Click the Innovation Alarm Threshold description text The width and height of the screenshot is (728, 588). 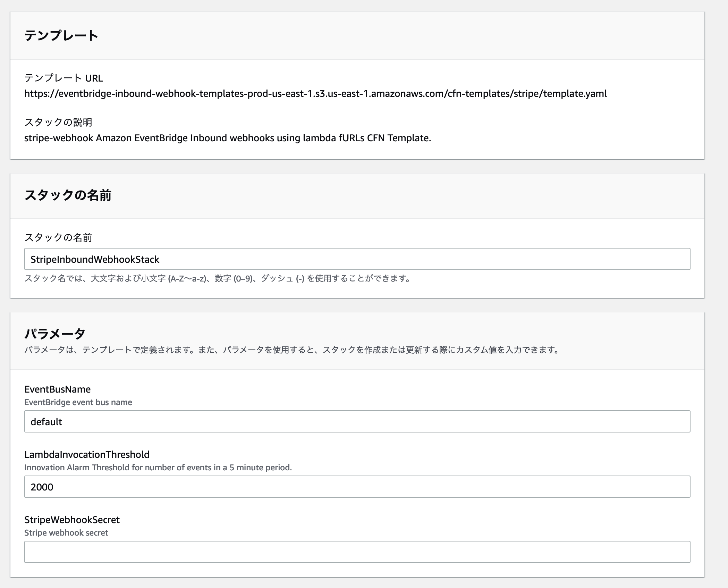pyautogui.click(x=158, y=468)
